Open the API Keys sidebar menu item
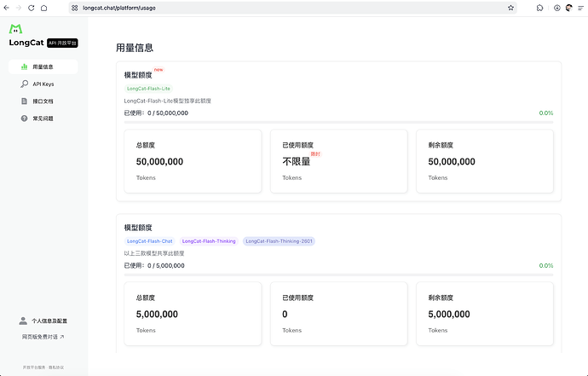Screen dimensions: 588x376 pyautogui.click(x=43, y=84)
